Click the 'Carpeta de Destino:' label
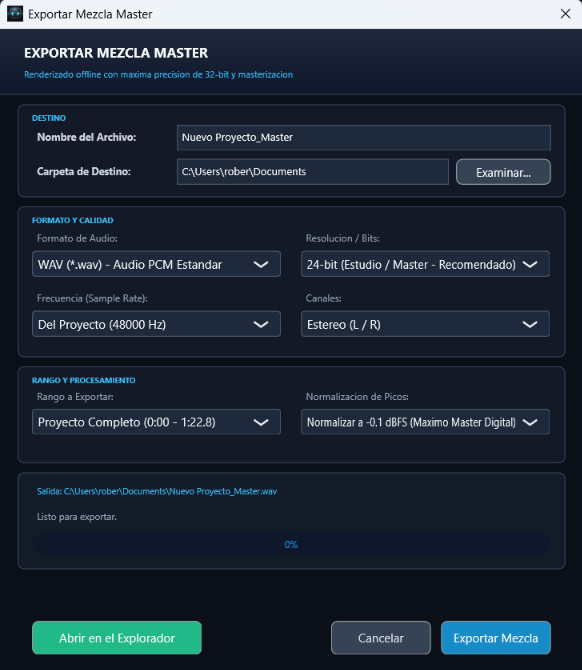The image size is (582, 670). [84, 172]
